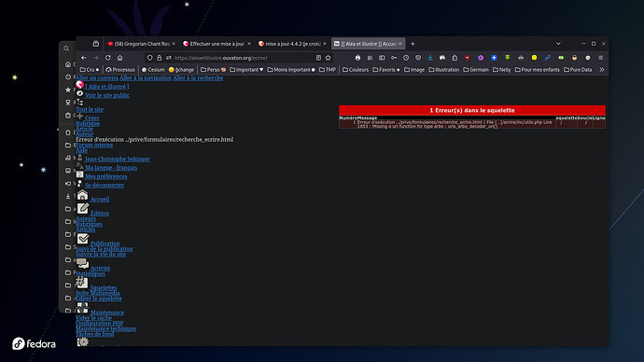Click the URL address field
This screenshot has height=362, width=644.
[x=243, y=58]
